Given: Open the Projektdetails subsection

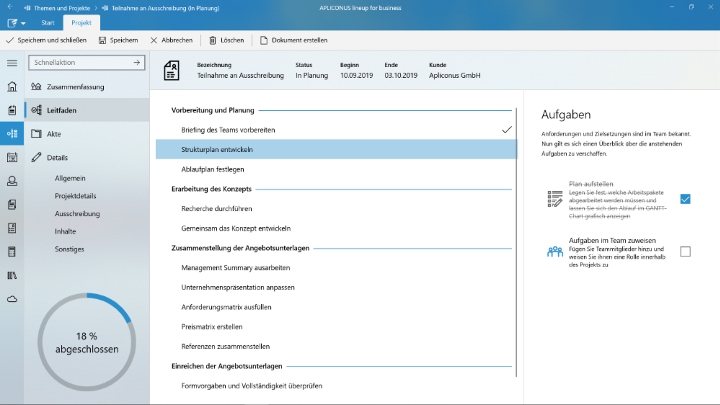Looking at the screenshot, I should pos(75,196).
